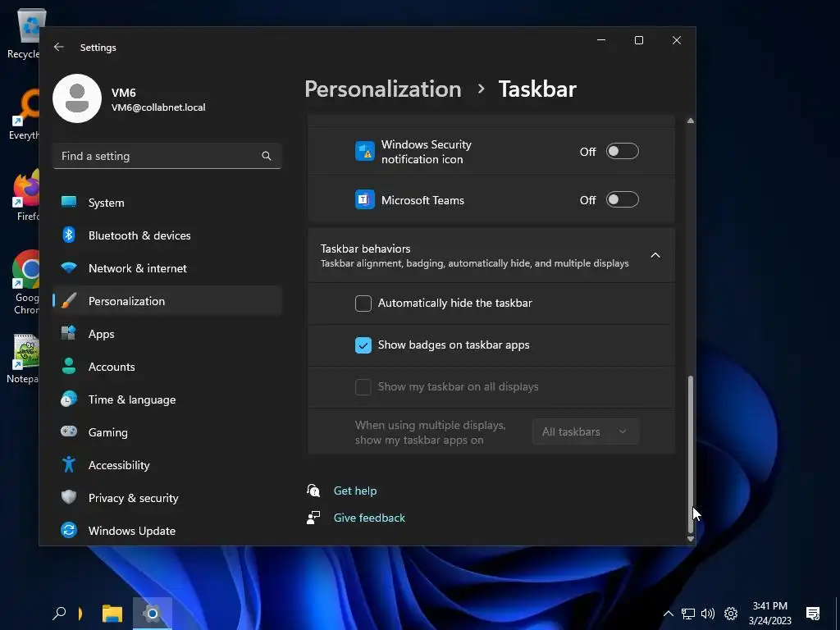840x630 pixels.
Task: Click the 3:41 PM clock on taskbar
Action: pos(769,606)
